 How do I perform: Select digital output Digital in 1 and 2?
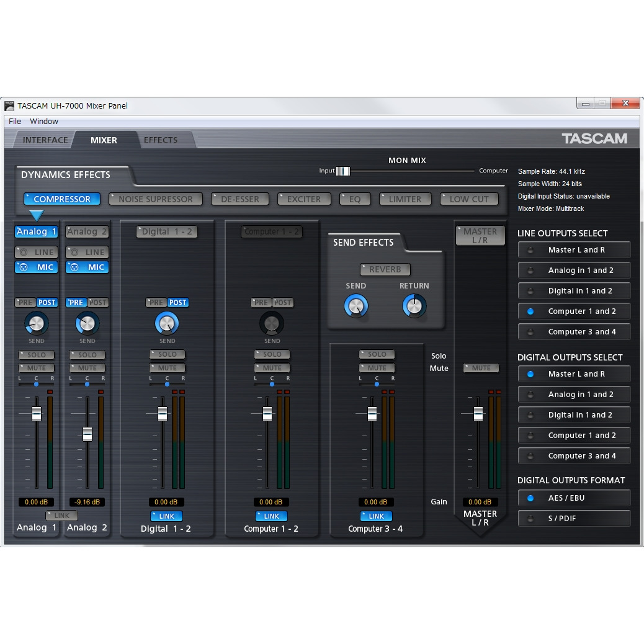tap(574, 415)
